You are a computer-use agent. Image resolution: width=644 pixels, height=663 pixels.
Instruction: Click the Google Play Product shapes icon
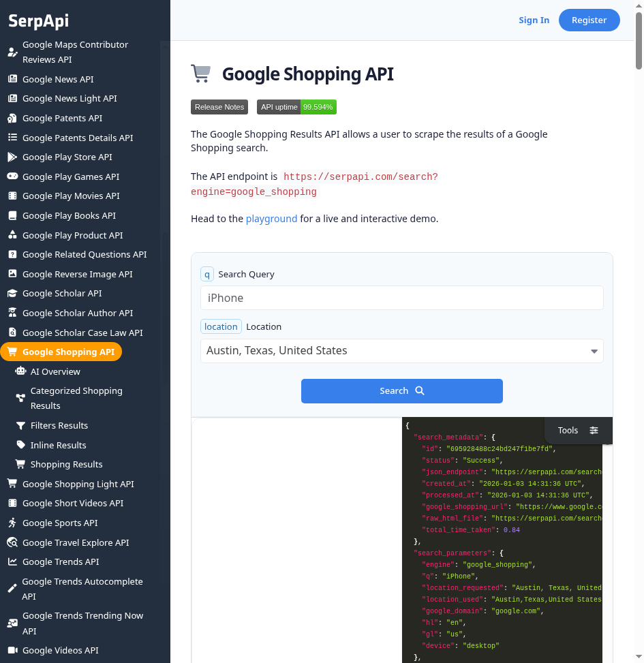click(13, 234)
